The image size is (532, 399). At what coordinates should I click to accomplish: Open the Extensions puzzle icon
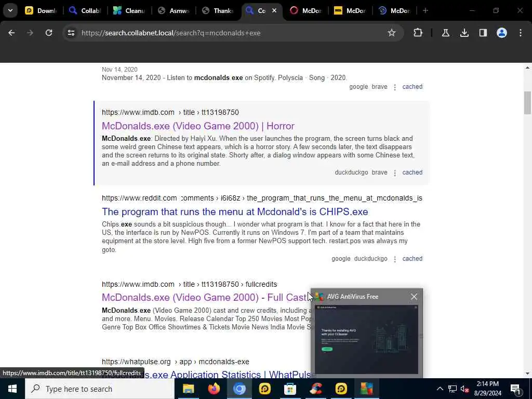coord(418,33)
